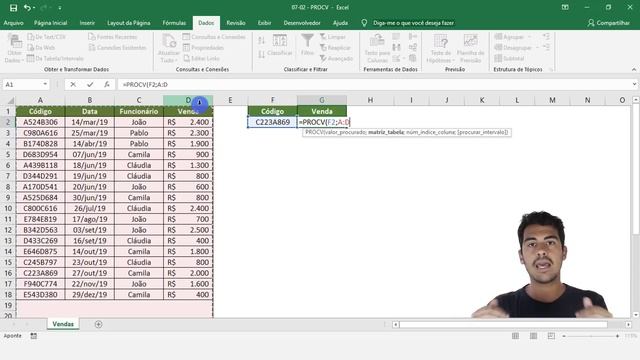Click cell F2 containing C223A869
640x360 pixels.
pyautogui.click(x=272, y=122)
